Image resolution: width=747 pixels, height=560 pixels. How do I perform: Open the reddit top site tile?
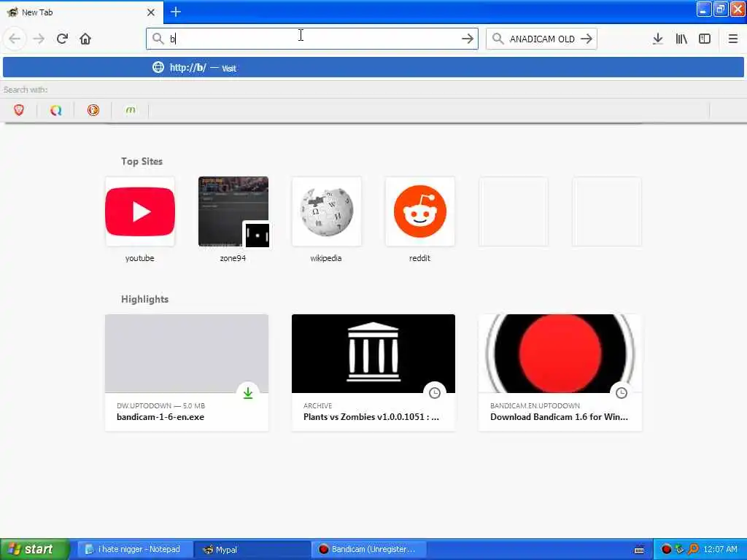419,211
